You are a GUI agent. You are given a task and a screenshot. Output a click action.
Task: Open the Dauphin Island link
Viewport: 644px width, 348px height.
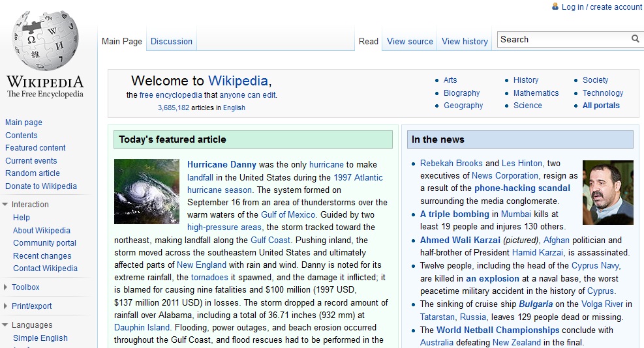pyautogui.click(x=142, y=328)
